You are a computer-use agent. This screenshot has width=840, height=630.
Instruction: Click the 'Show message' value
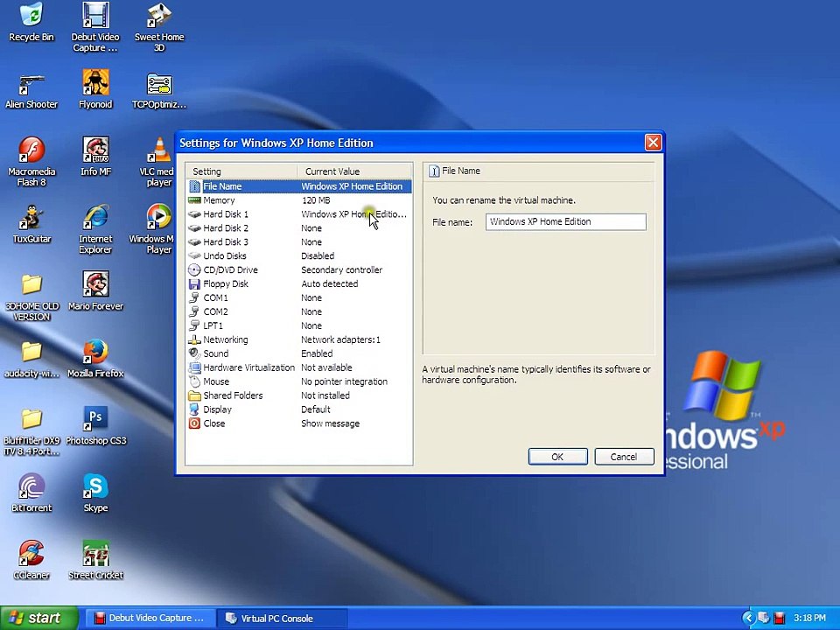[x=330, y=423]
